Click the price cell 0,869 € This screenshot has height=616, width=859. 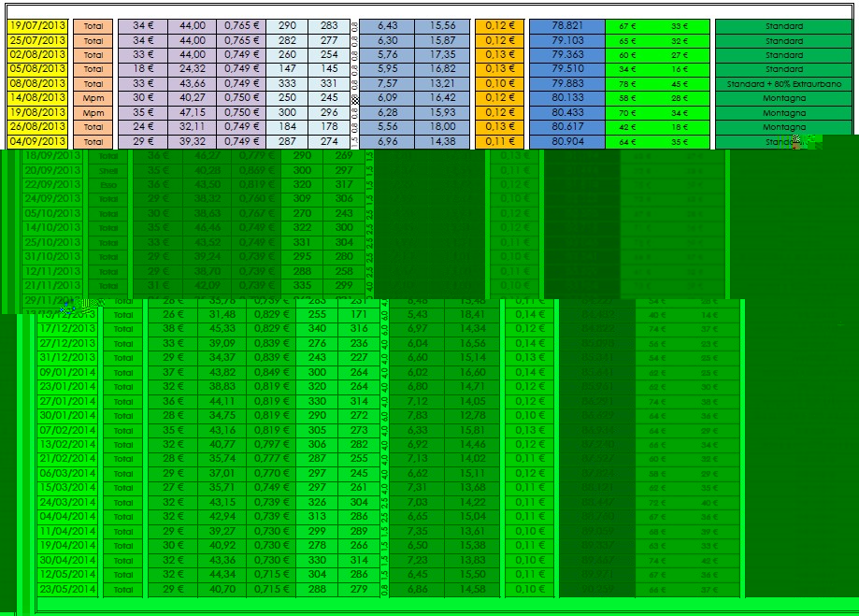coord(256,170)
